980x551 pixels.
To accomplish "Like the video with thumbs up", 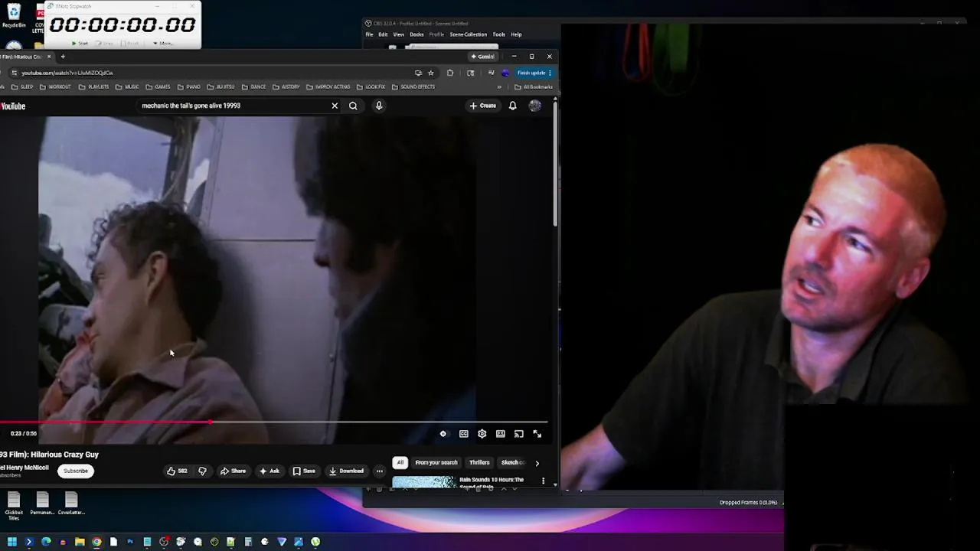I will [x=177, y=471].
